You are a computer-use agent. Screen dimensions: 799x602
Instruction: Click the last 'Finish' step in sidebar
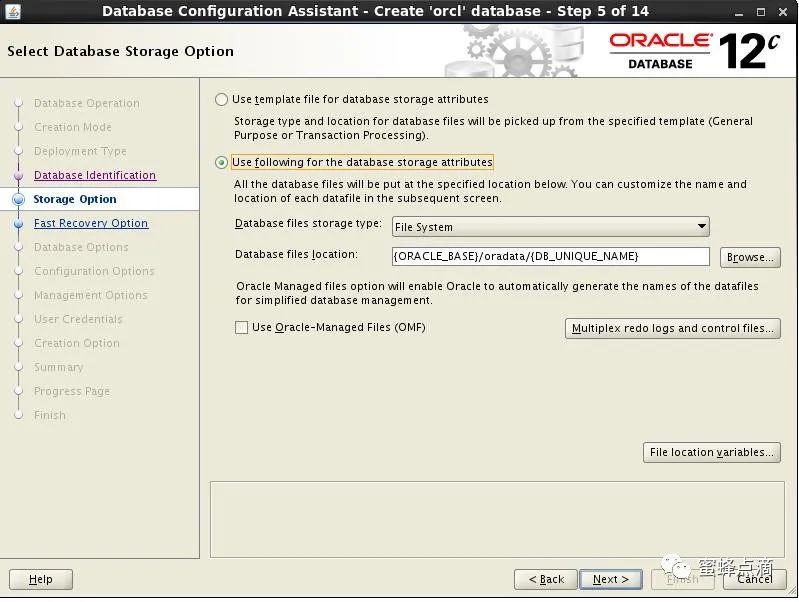click(50, 415)
